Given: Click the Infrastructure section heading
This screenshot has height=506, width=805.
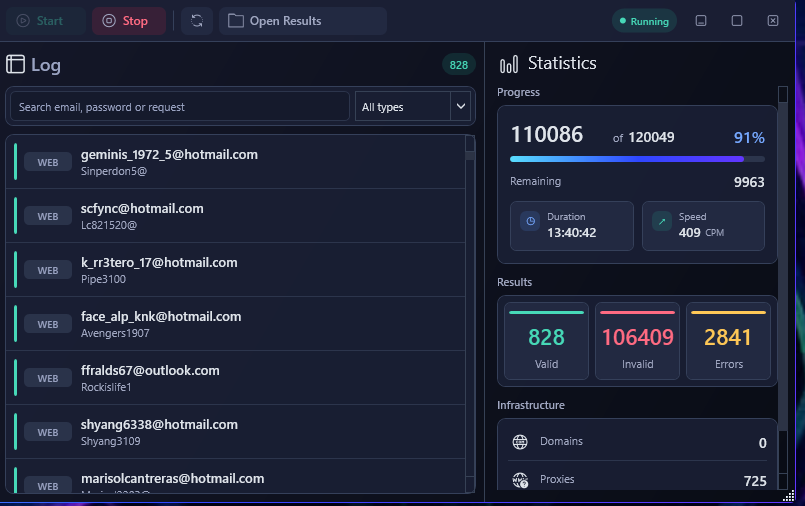Looking at the screenshot, I should pyautogui.click(x=531, y=405).
